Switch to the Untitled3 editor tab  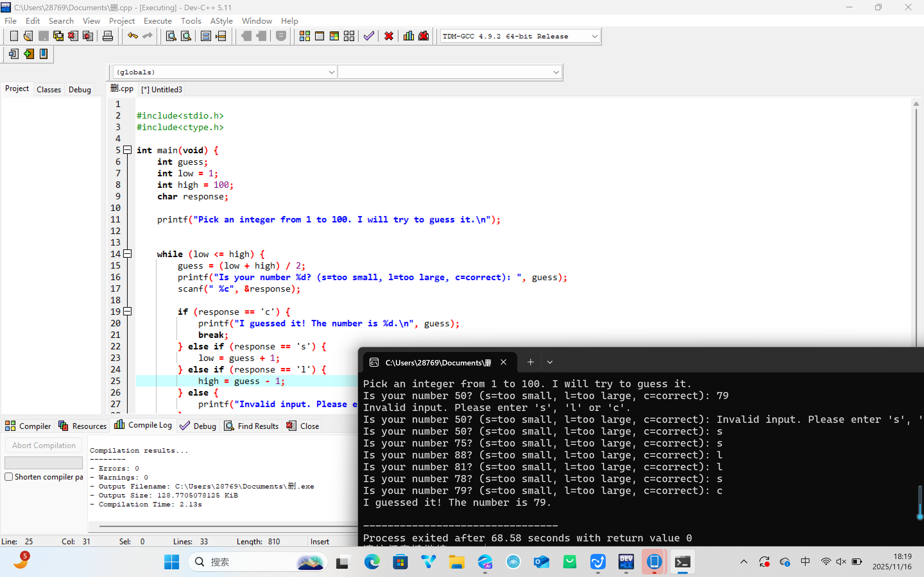click(x=162, y=89)
